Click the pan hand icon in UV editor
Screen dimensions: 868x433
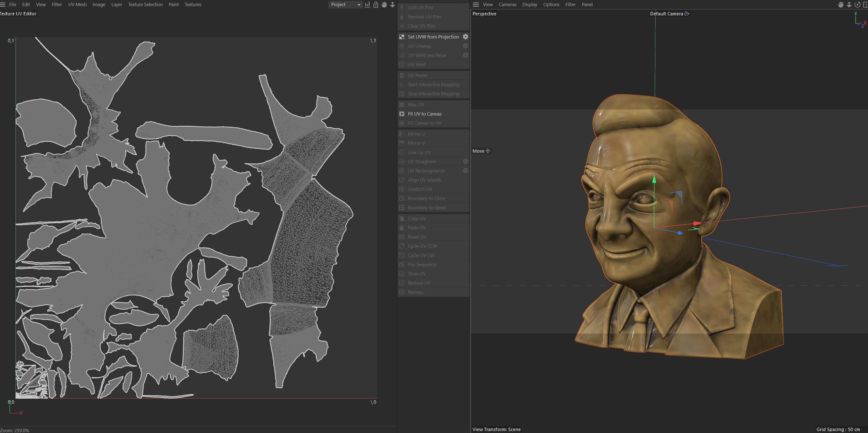(x=384, y=4)
